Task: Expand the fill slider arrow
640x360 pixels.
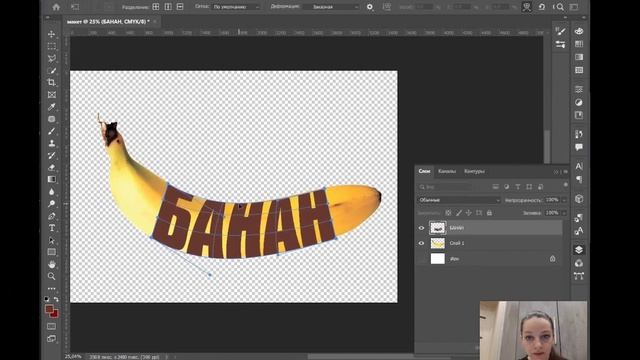Action: [x=564, y=213]
